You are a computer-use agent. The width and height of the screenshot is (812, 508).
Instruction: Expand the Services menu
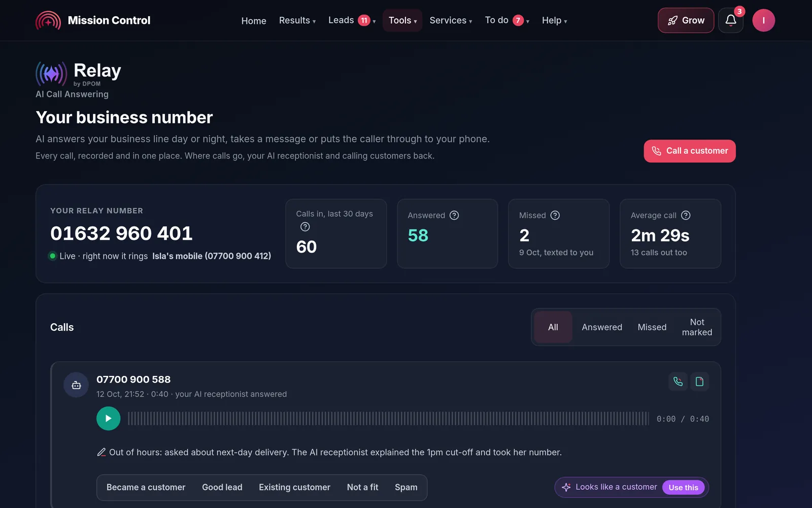pyautogui.click(x=451, y=20)
